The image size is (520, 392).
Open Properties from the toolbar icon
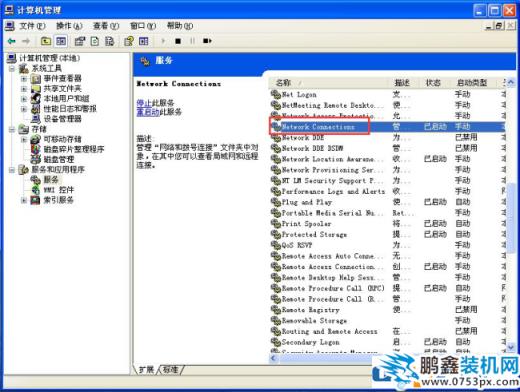pyautogui.click(x=80, y=41)
